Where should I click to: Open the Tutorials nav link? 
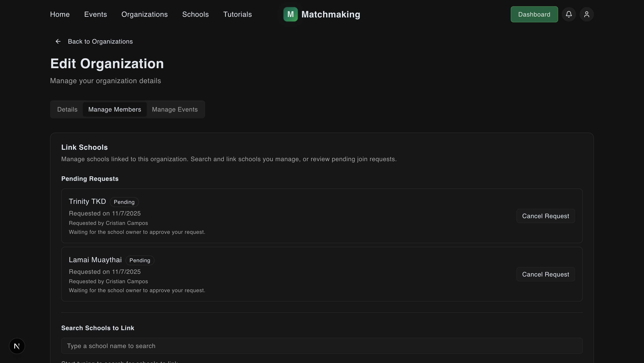pos(237,14)
